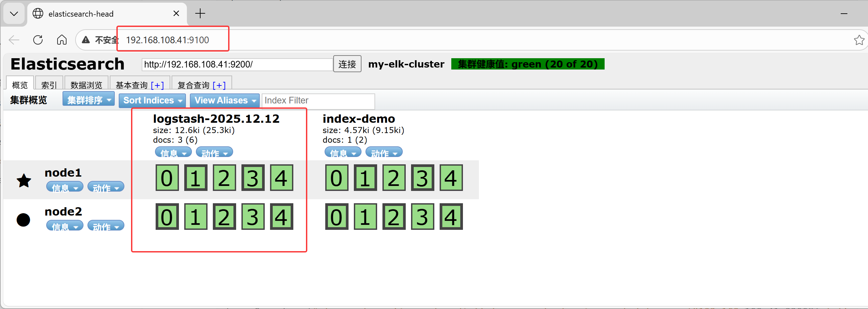Open 动作 dropdown for logstash-2025.12.12 index

click(214, 152)
